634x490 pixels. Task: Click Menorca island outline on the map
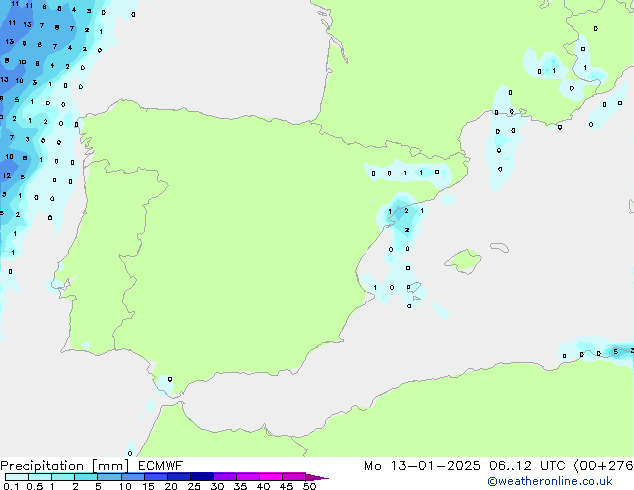(x=500, y=247)
